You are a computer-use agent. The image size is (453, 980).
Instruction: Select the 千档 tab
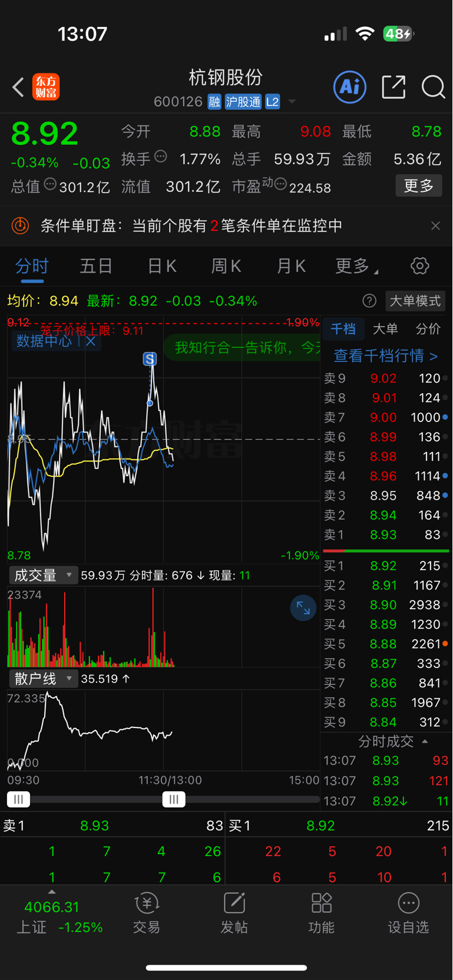[343, 328]
